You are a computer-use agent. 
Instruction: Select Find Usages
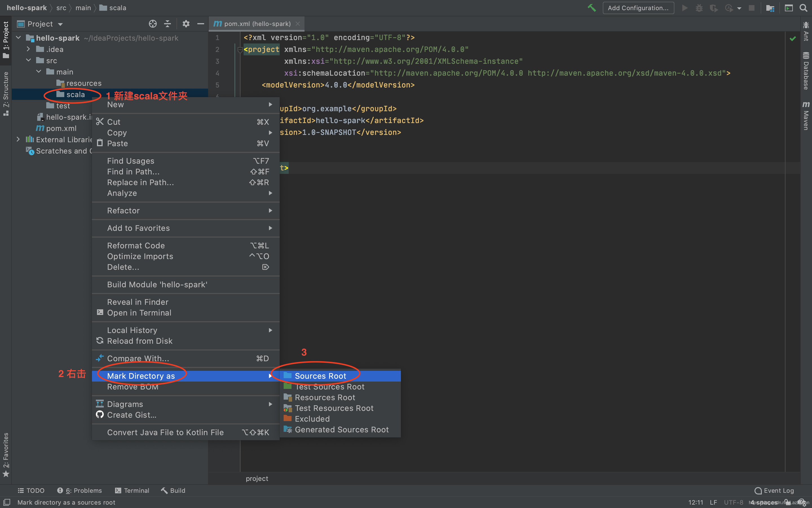[186, 161]
